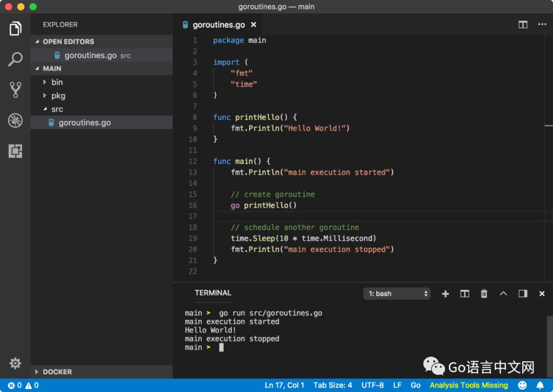The width and height of the screenshot is (553, 392).
Task: Click line number 17 in gutter
Action: click(x=193, y=216)
